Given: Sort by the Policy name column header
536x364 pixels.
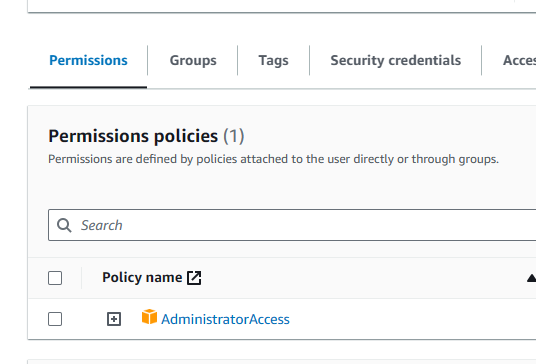Looking at the screenshot, I should [142, 277].
